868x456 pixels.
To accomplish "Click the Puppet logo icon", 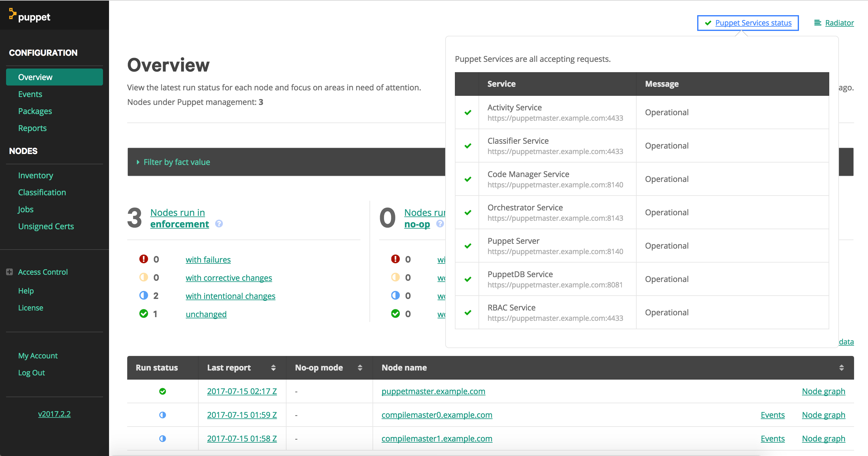I will (12, 14).
